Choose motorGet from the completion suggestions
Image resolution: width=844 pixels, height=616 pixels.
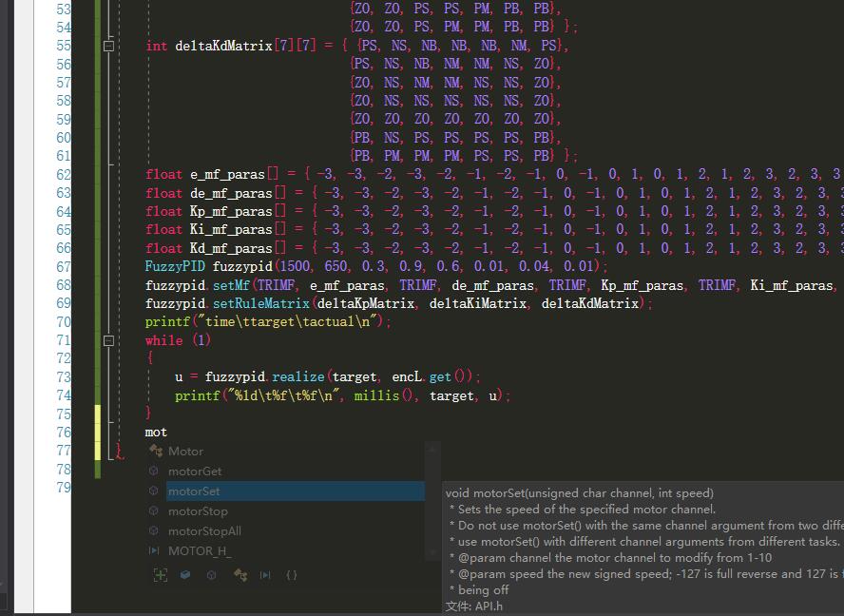click(195, 472)
